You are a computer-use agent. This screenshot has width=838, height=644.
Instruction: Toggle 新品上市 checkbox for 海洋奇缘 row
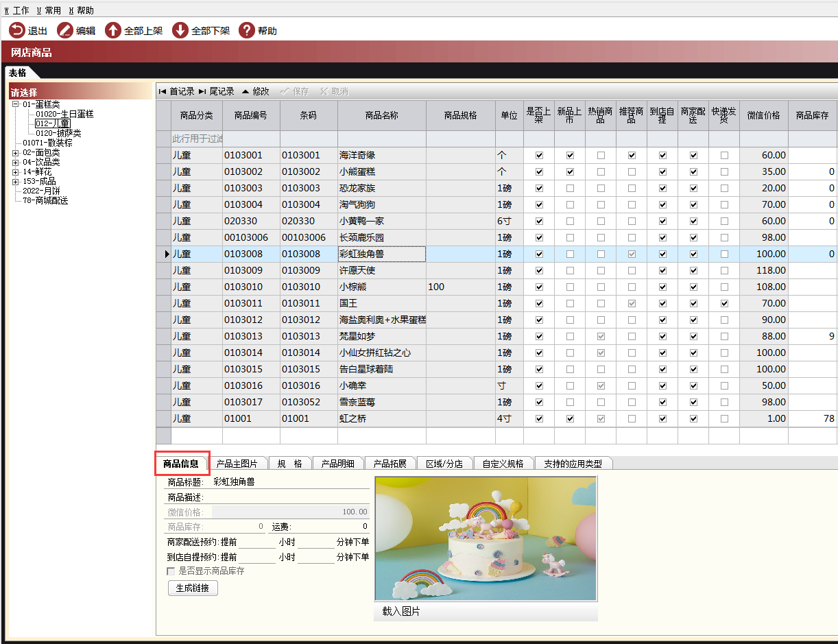coord(570,155)
